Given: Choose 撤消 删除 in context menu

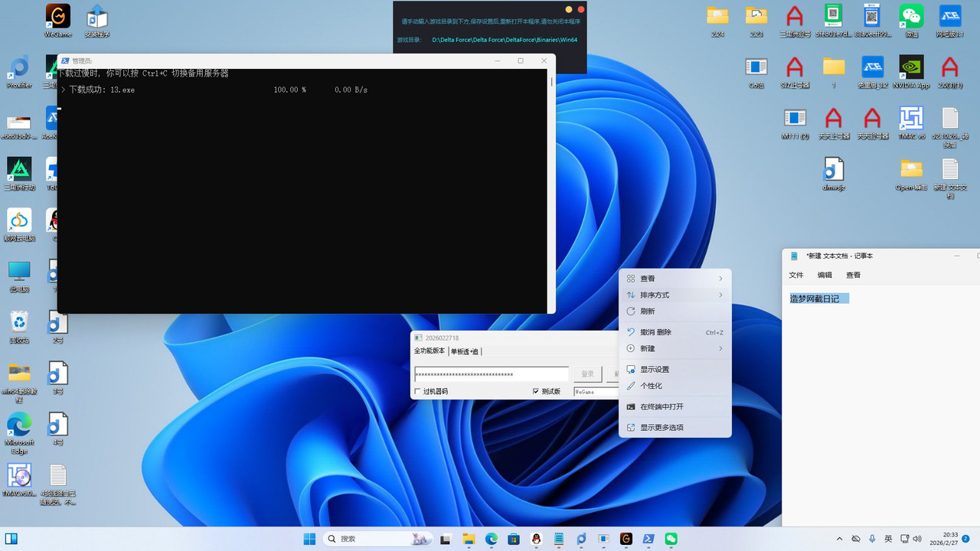Looking at the screenshot, I should [675, 332].
